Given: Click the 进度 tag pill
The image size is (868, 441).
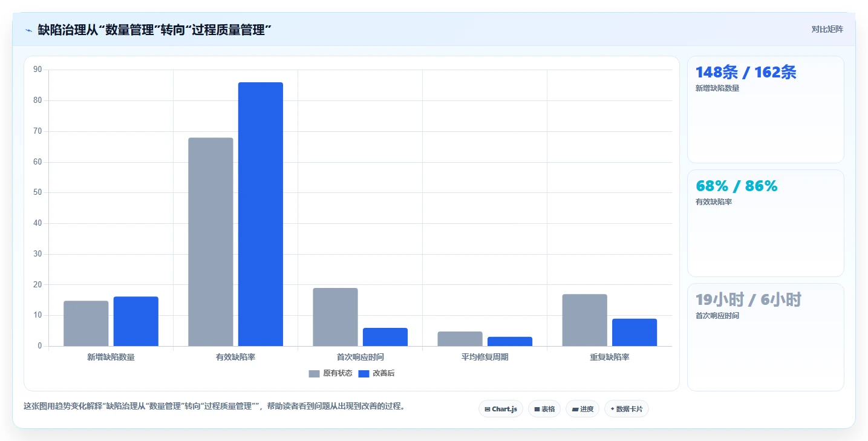Looking at the screenshot, I should click(582, 409).
